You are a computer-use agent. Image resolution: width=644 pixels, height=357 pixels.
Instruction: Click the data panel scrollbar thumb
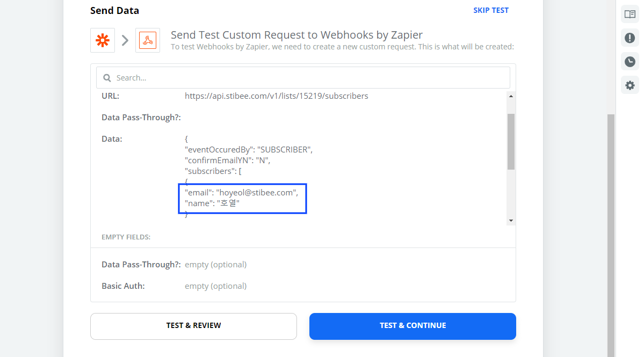pos(511,142)
